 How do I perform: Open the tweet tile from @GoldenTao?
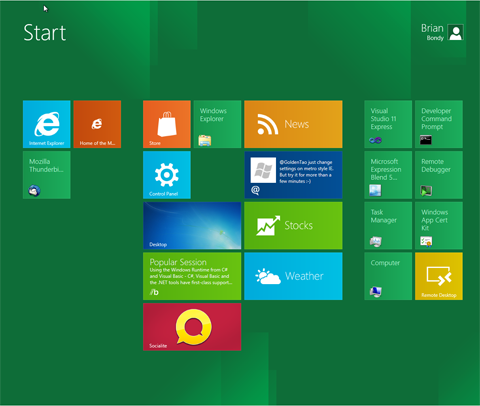click(x=293, y=175)
